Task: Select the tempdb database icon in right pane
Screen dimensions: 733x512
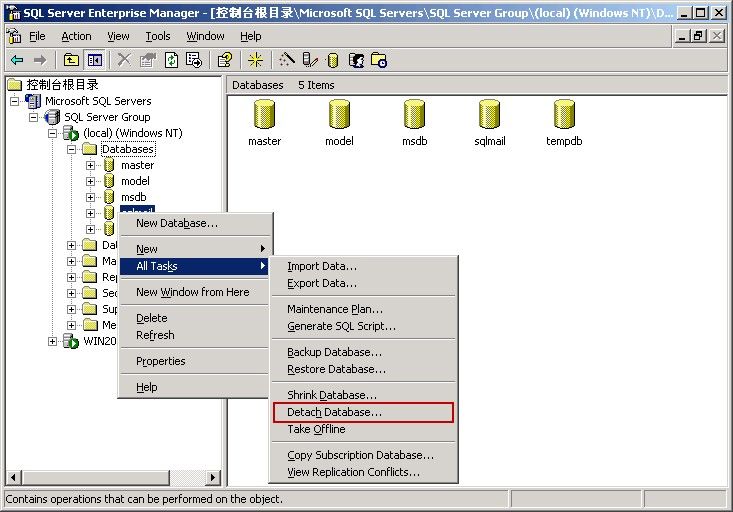Action: (564, 114)
